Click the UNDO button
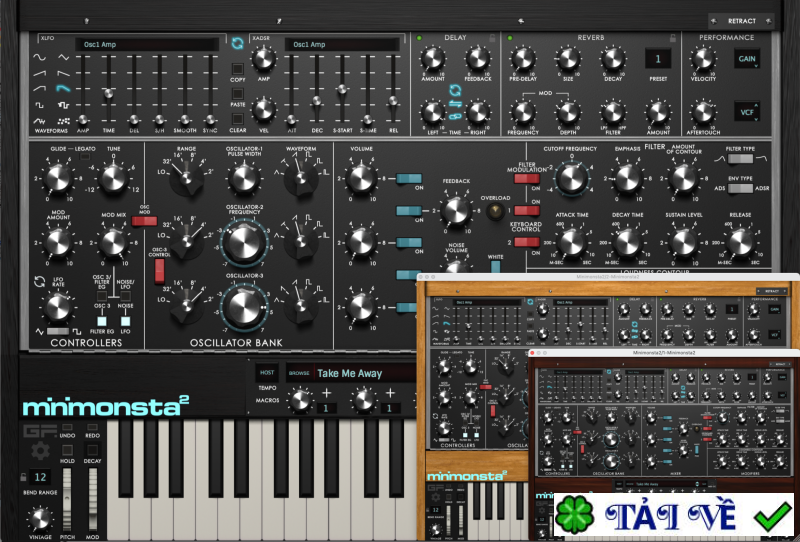The image size is (800, 542). point(67,427)
